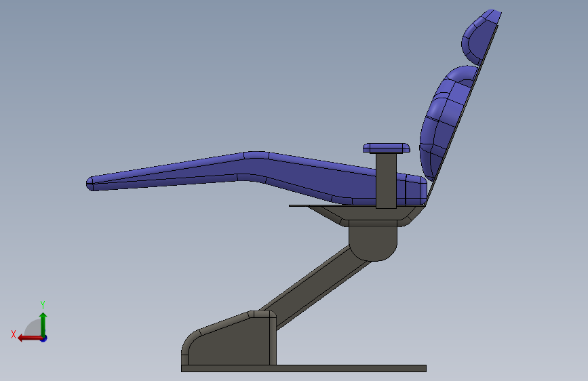The height and width of the screenshot is (381, 588).
Task: Select the diagonal lift arm
Action: 313,287
